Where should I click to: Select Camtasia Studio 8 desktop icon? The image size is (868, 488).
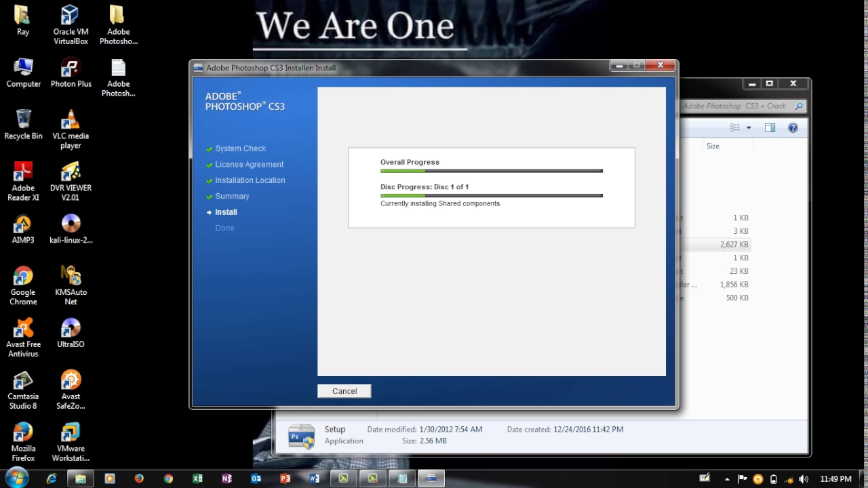pyautogui.click(x=23, y=390)
